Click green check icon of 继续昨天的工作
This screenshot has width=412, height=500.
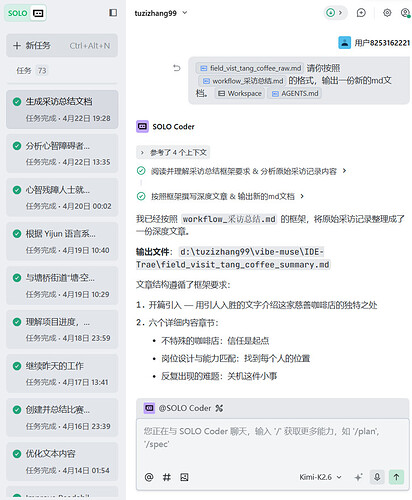coord(17,366)
